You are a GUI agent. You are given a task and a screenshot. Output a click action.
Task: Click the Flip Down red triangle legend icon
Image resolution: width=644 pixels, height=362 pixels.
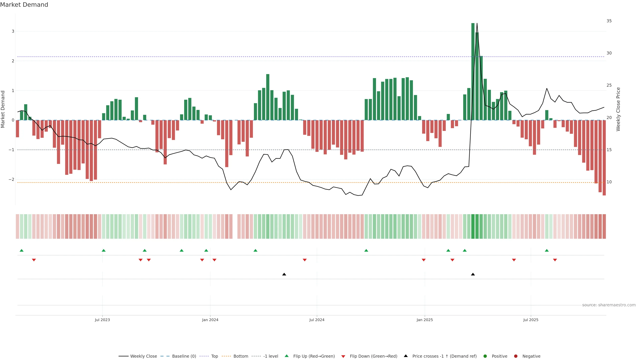pyautogui.click(x=343, y=356)
